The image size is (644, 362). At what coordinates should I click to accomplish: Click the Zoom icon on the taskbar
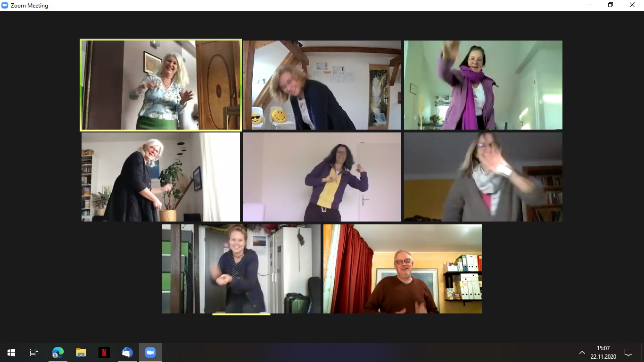150,353
